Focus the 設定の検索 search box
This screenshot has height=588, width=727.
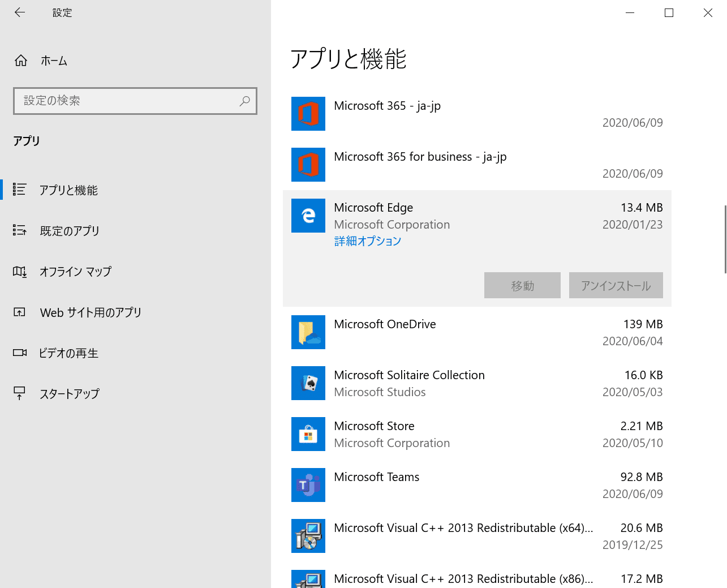(135, 101)
